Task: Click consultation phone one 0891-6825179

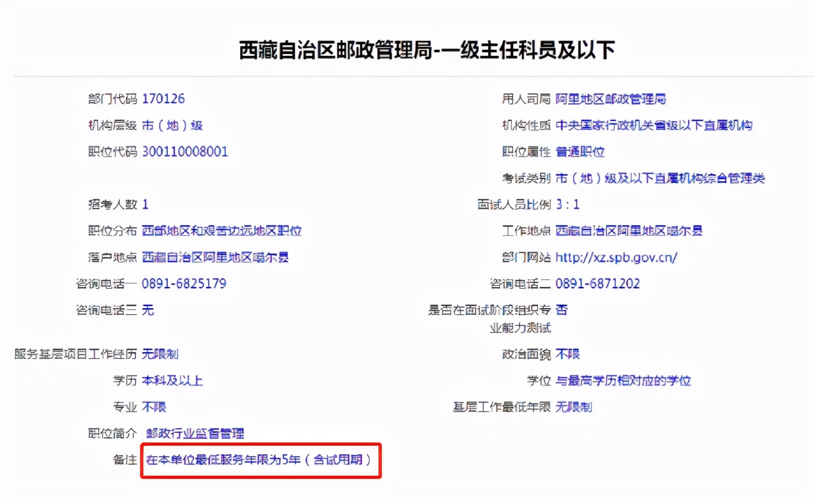Action: click(184, 283)
